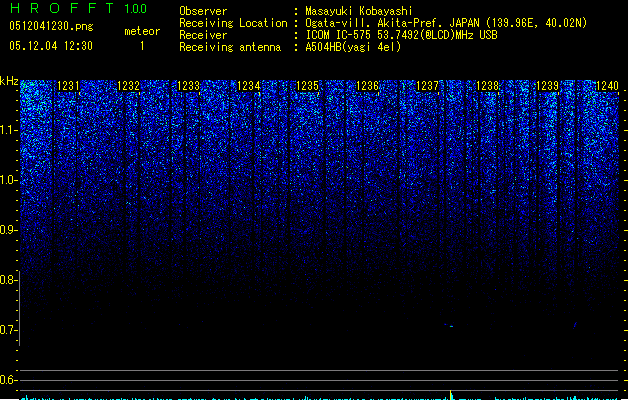This screenshot has width=629, height=400.
Task: Click the 1233 time marker
Action: click(188, 86)
